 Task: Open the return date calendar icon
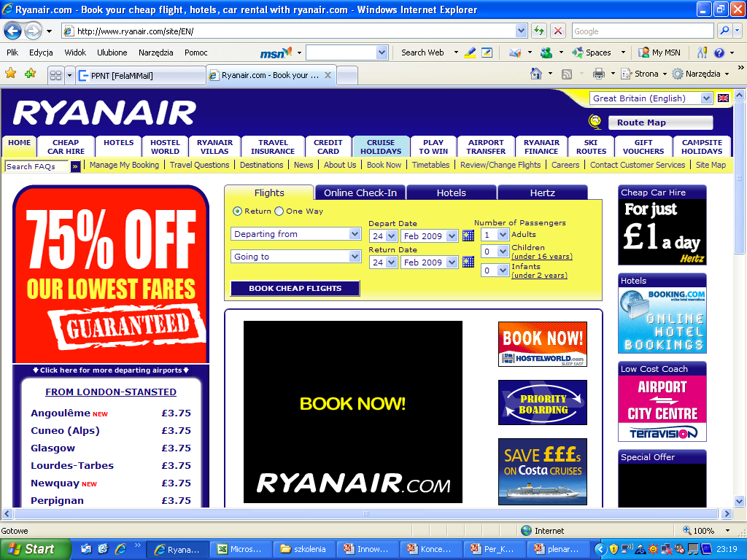468,262
